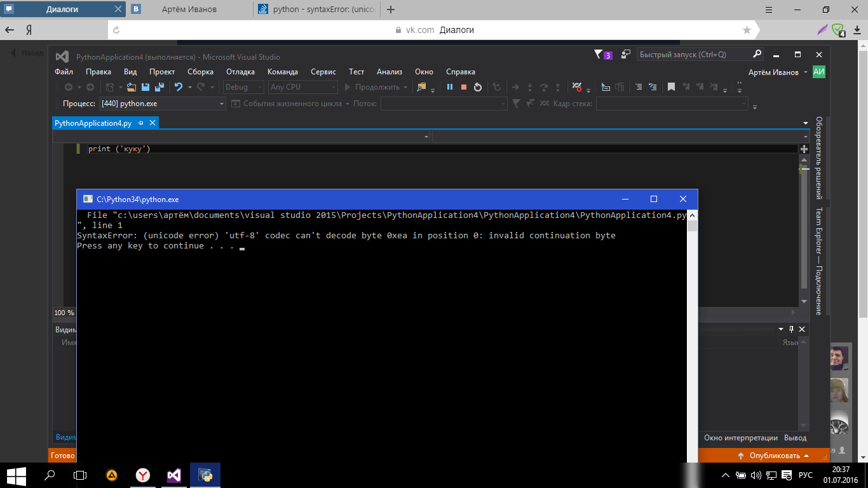Screen dimensions: 868x488
Task: Unpin the PythonApplication4.py editor tab
Action: click(x=142, y=123)
